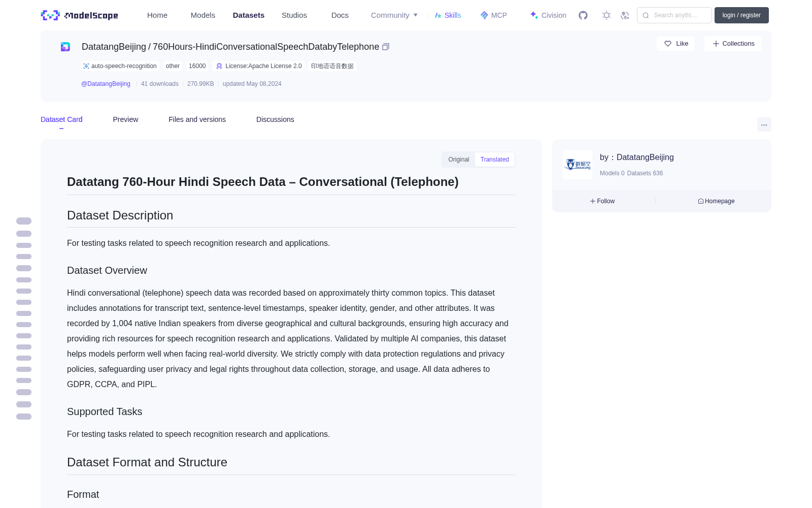Open Skills from the top navigation
The image size is (812, 508).
[x=448, y=15]
